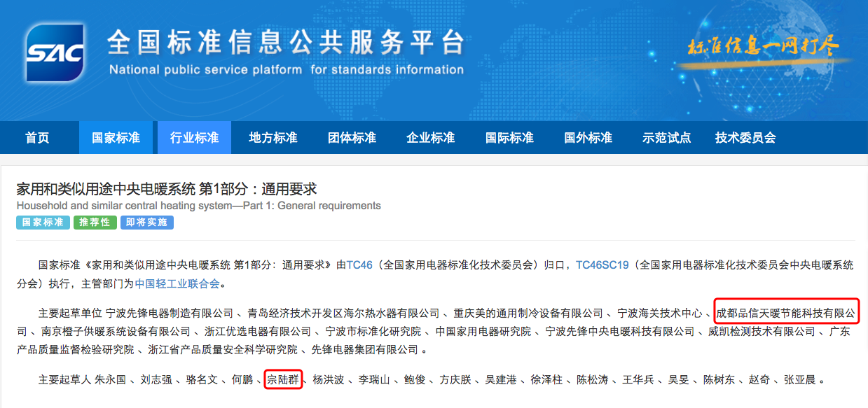Open the TC46SC19 subcommittee link
Image resolution: width=868 pixels, height=408 pixels.
coord(603,265)
